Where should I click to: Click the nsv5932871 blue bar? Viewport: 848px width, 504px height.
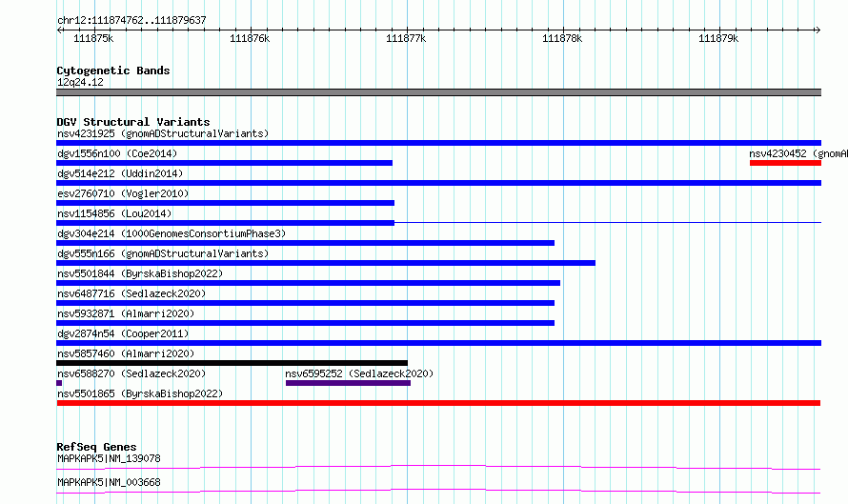(x=306, y=323)
